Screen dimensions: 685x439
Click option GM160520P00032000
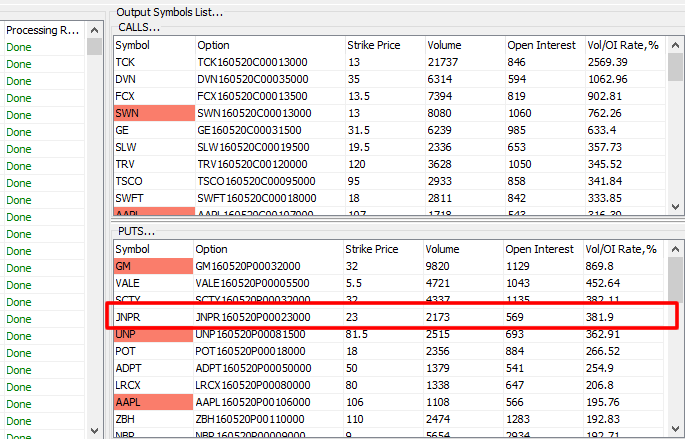click(248, 266)
